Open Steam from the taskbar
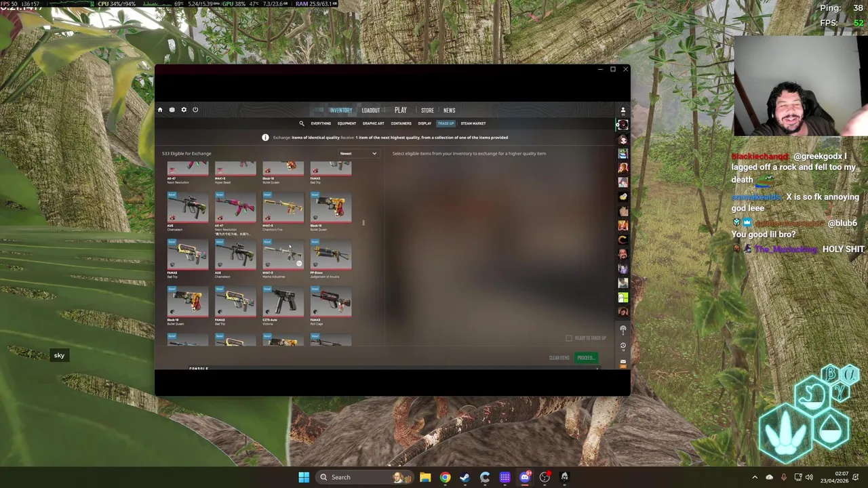 465,477
